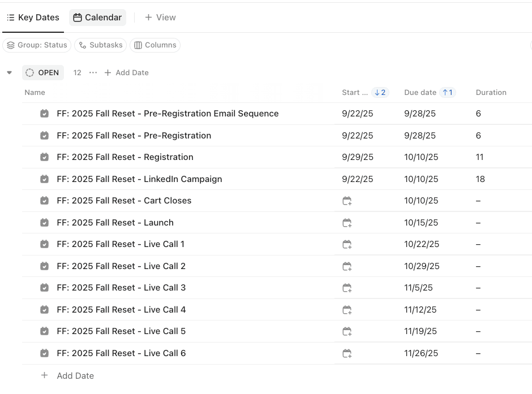Image resolution: width=532 pixels, height=394 pixels.
Task: Click start date icon for Live Call 6
Action: (347, 353)
